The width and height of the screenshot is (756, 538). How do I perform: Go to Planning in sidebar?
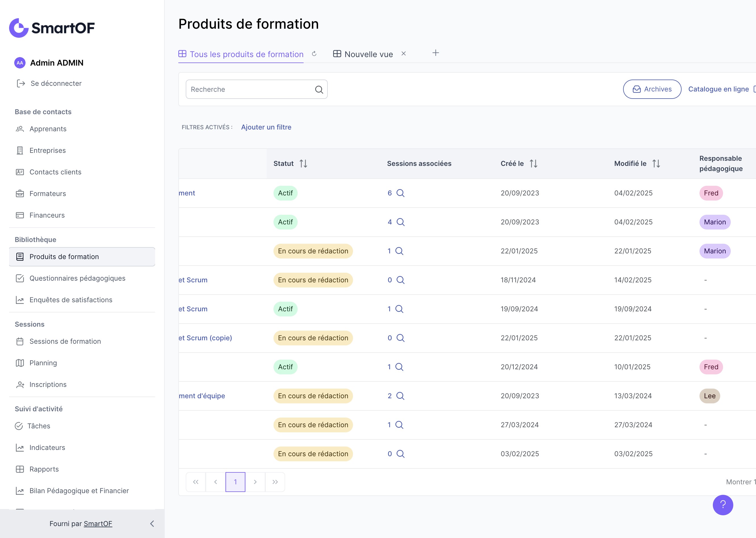(43, 363)
